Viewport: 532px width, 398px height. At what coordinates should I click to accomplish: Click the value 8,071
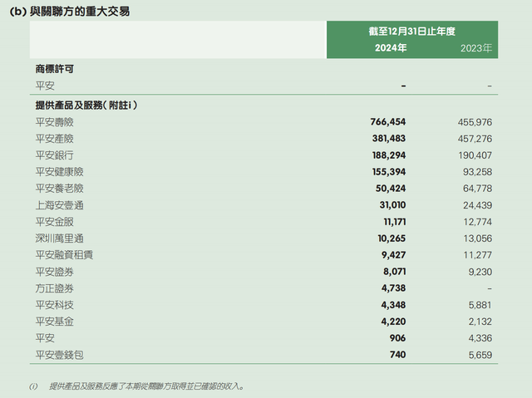click(395, 272)
